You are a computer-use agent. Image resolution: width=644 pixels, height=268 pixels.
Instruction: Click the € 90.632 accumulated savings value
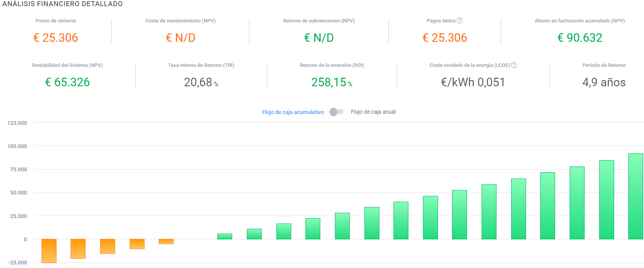(x=579, y=38)
